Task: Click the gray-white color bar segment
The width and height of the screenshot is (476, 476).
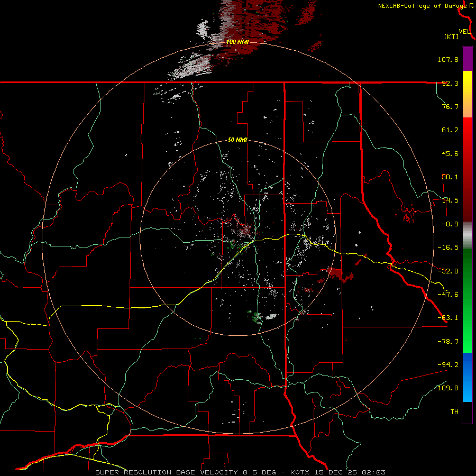Action: [467, 235]
